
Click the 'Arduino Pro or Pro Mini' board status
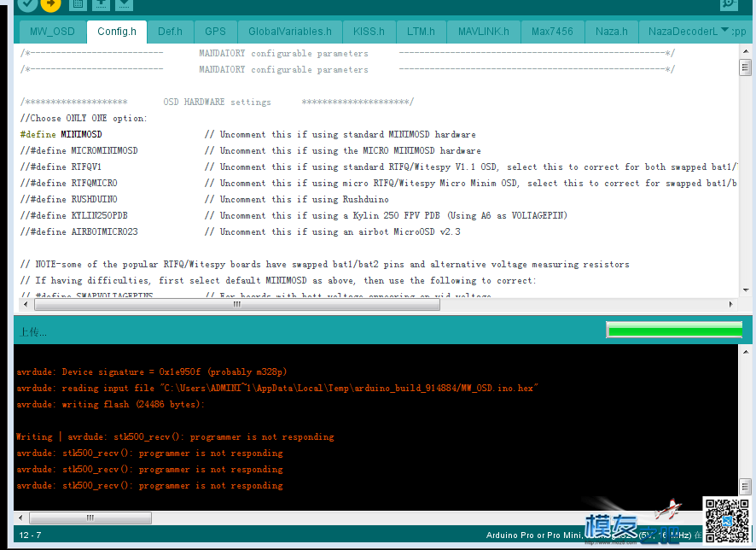click(534, 535)
